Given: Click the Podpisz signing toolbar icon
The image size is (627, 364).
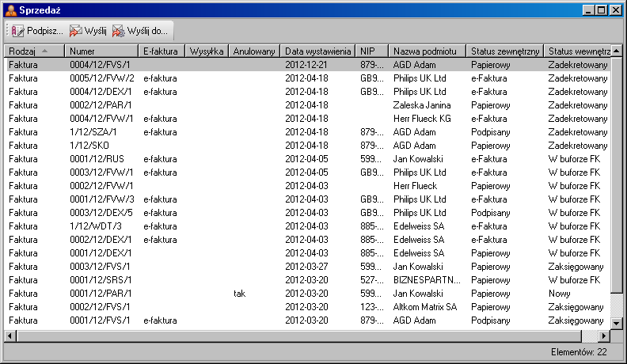Looking at the screenshot, I should 18,31.
